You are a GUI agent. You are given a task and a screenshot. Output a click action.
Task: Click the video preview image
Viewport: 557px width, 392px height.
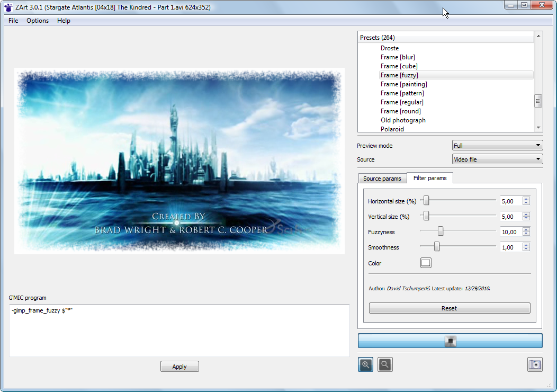[179, 161]
